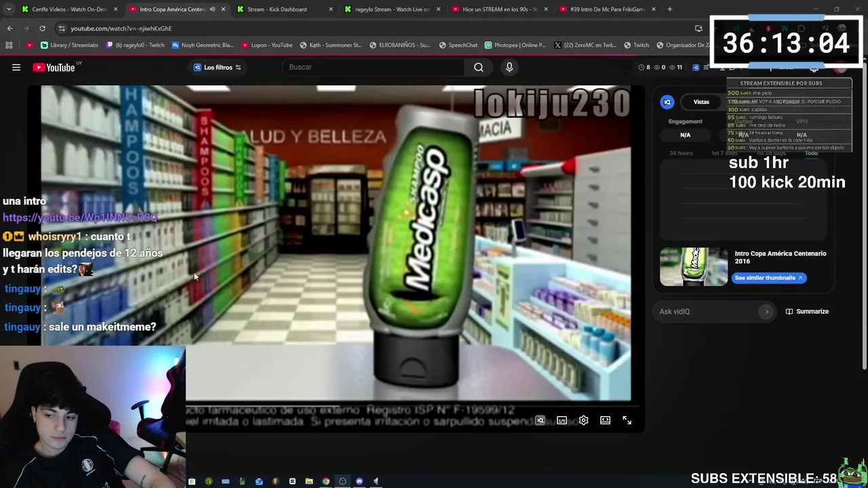868x488 pixels.
Task: Open the YouTube hamburger guide menu
Action: [16, 67]
